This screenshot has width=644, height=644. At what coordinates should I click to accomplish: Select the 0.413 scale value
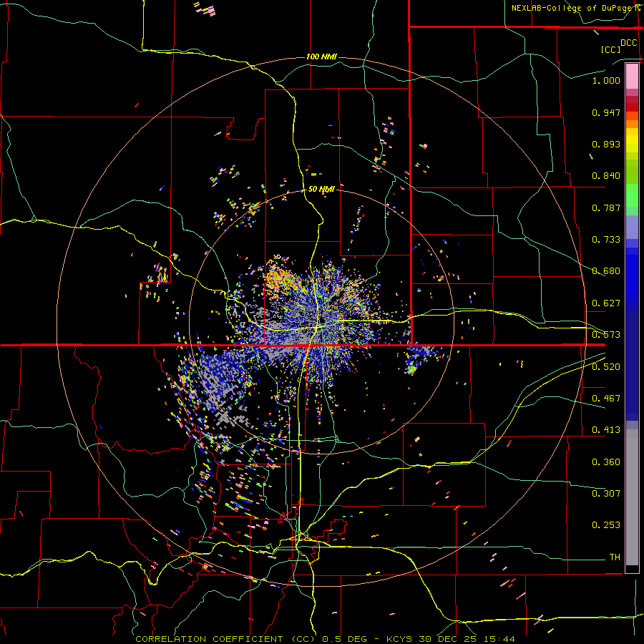click(x=606, y=430)
